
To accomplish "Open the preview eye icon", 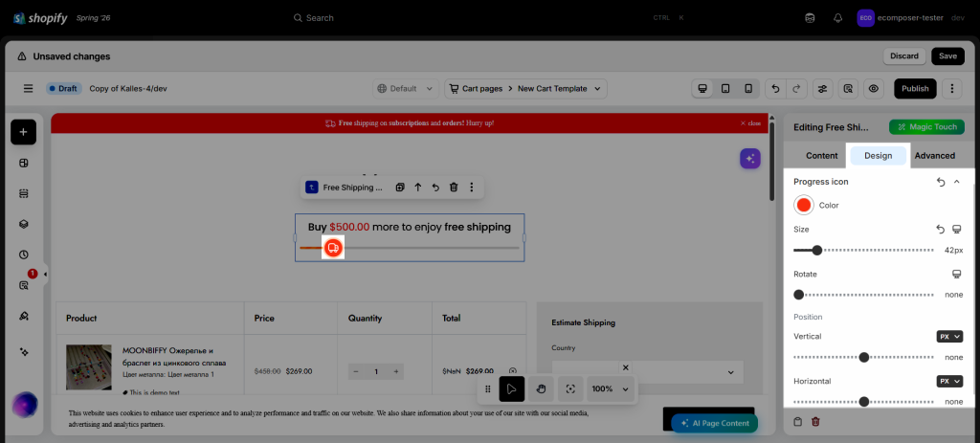I will [x=874, y=89].
